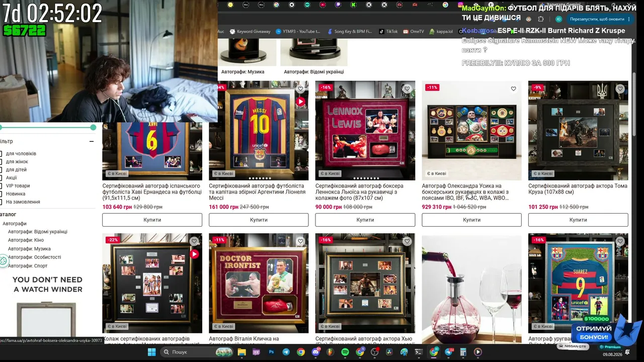The height and width of the screenshot is (362, 644).
Task: Open the TikTok bookmark
Action: [x=388, y=31]
